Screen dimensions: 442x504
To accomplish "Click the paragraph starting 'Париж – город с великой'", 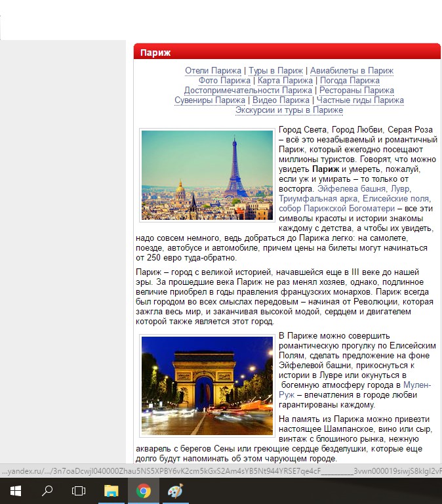I will click(x=285, y=297).
